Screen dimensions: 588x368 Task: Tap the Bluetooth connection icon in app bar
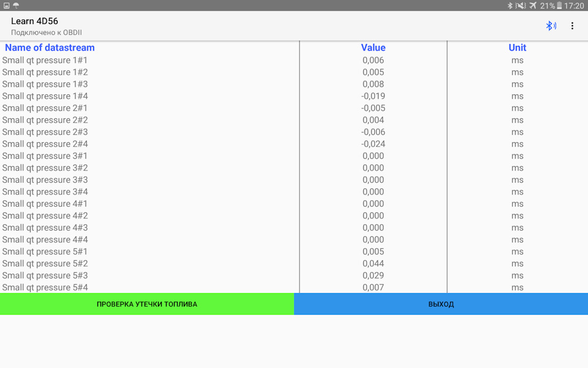pos(551,26)
